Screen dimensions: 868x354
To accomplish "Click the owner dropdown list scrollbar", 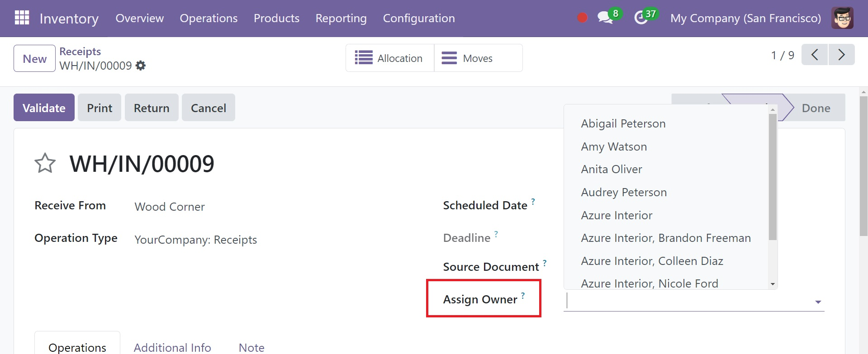I will (x=773, y=177).
